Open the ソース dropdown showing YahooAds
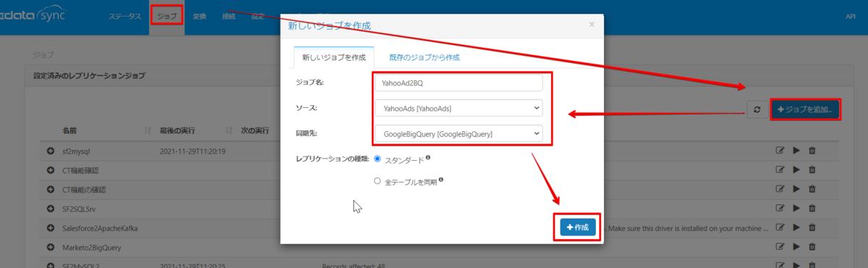Image resolution: width=868 pixels, height=268 pixels. 459,108
